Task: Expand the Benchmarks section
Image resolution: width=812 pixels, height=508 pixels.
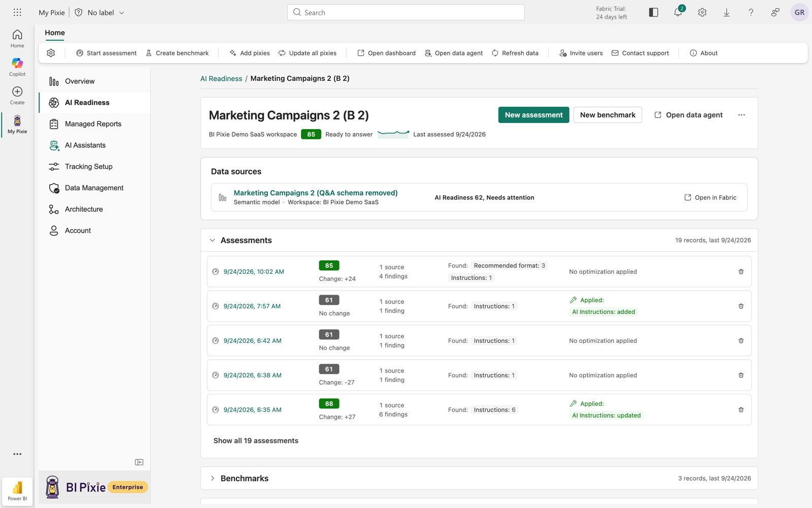Action: point(212,479)
